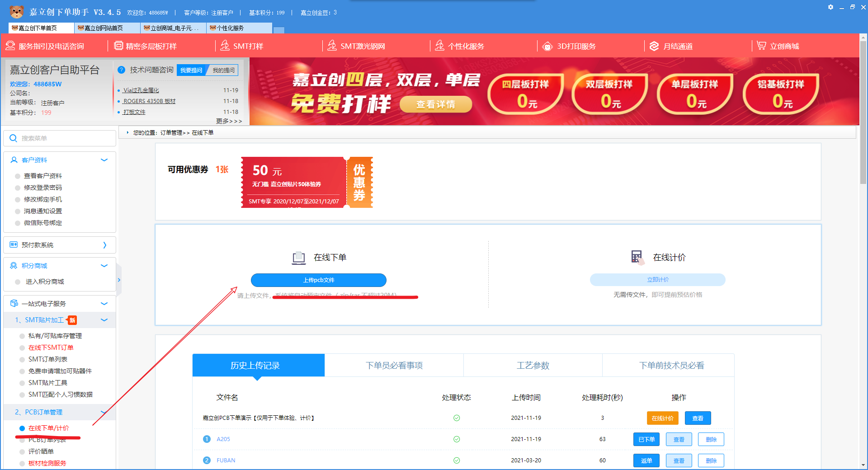Open the 工艺参数 tab

(x=533, y=365)
